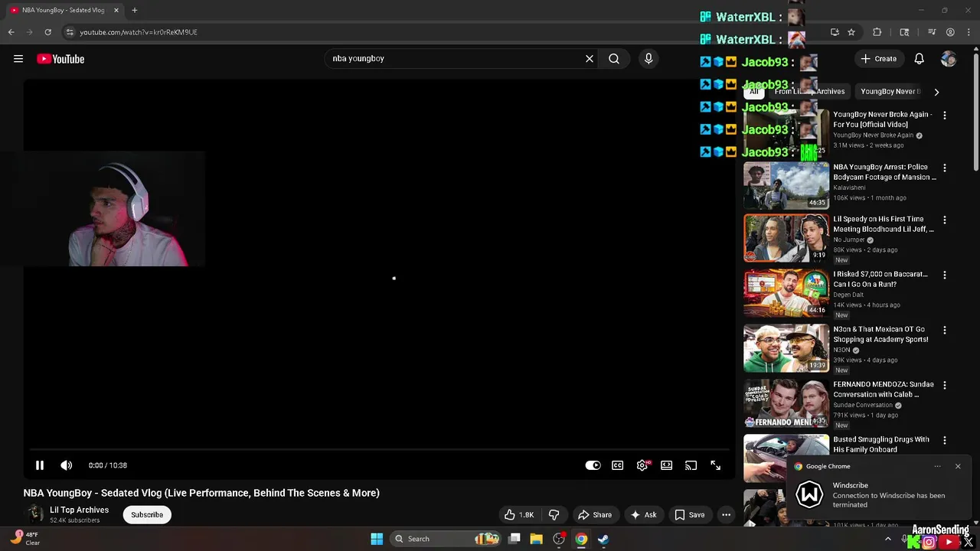
Task: Open Chrome three-dot menu
Action: (969, 32)
